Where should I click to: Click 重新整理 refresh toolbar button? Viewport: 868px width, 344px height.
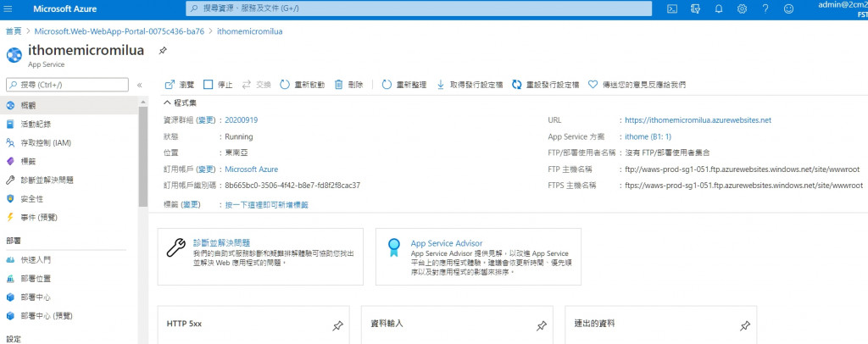[404, 85]
